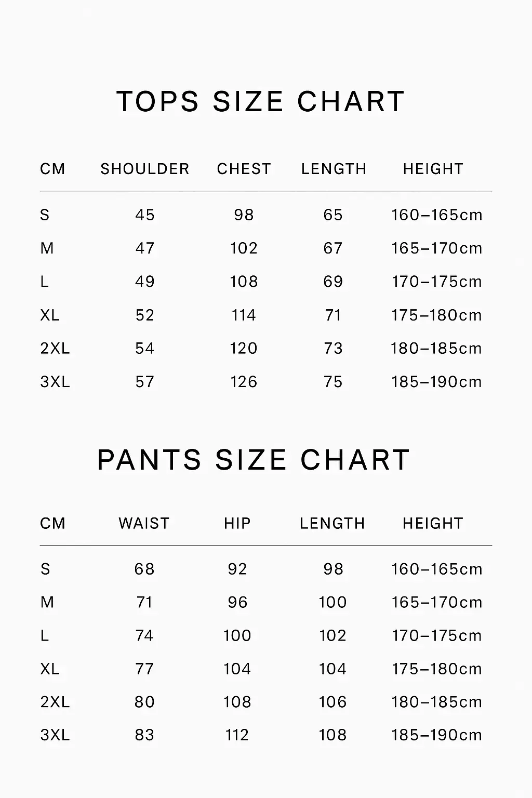Click the PANTS SIZE CHART heading
Viewport: 532px width, 798px height.
coord(254,460)
